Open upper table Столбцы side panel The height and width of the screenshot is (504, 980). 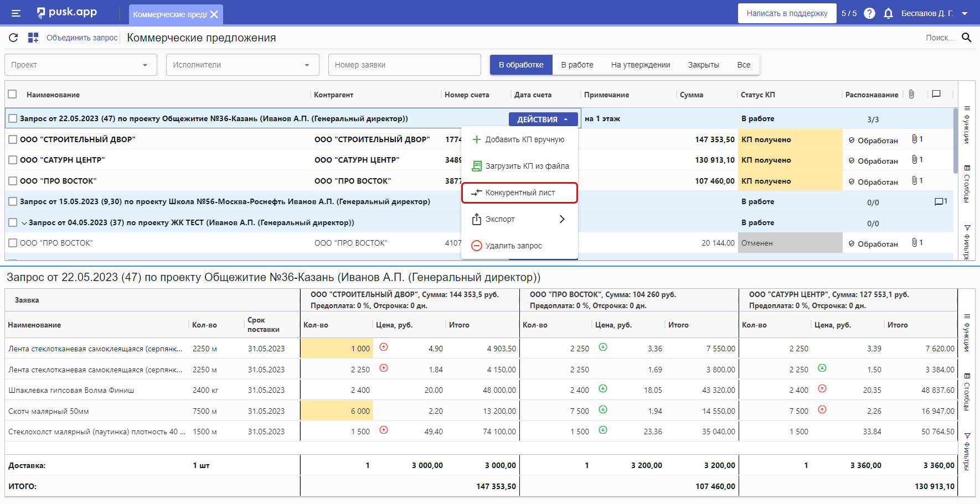967,184
